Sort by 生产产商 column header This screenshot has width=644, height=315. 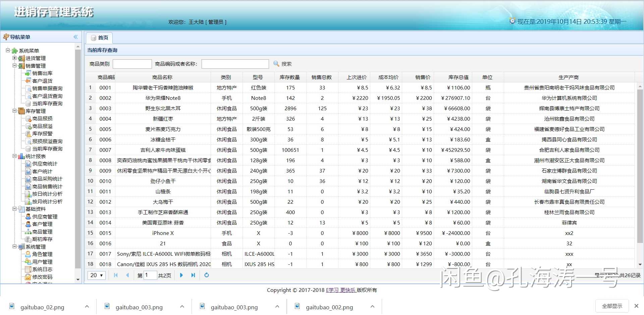pos(569,77)
